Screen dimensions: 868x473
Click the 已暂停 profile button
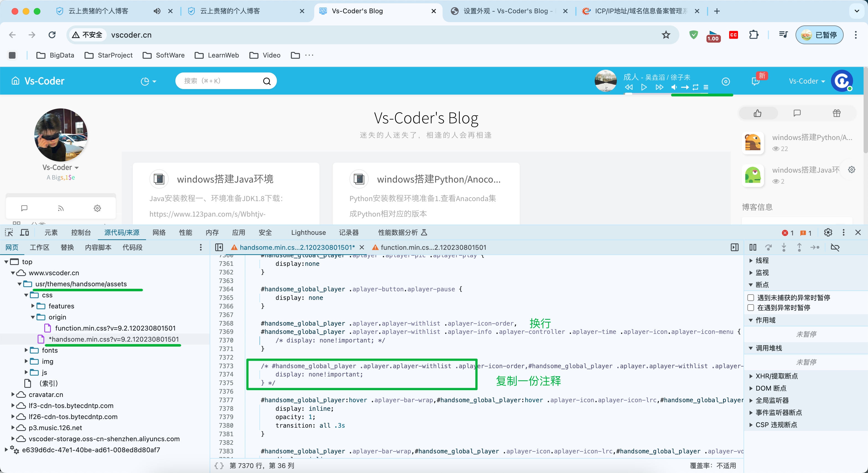coord(820,35)
